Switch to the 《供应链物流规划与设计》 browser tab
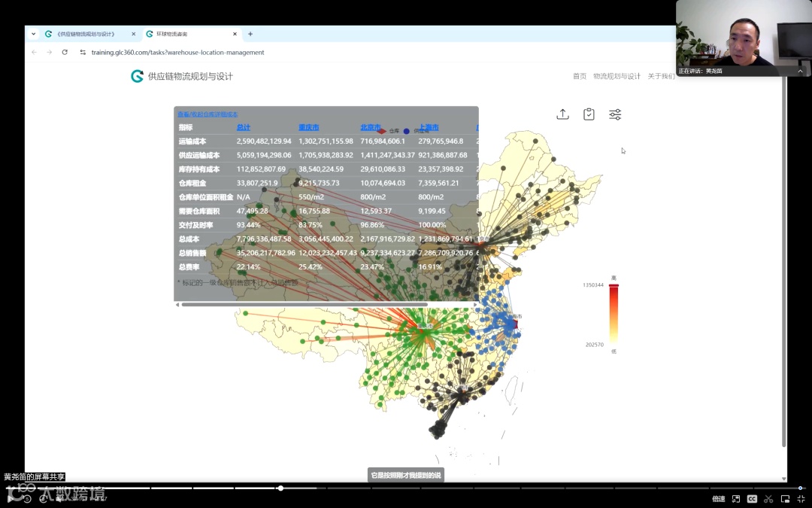The image size is (812, 508). pyautogui.click(x=86, y=34)
